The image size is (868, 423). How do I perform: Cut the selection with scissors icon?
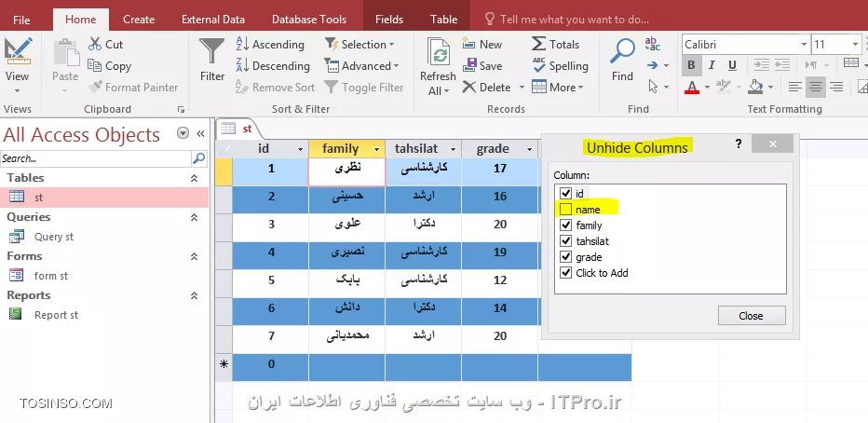106,45
